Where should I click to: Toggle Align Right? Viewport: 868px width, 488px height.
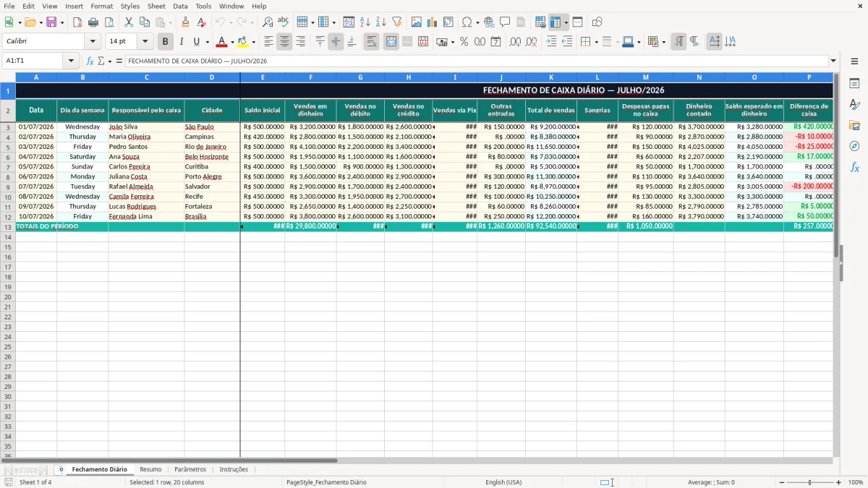(x=300, y=42)
